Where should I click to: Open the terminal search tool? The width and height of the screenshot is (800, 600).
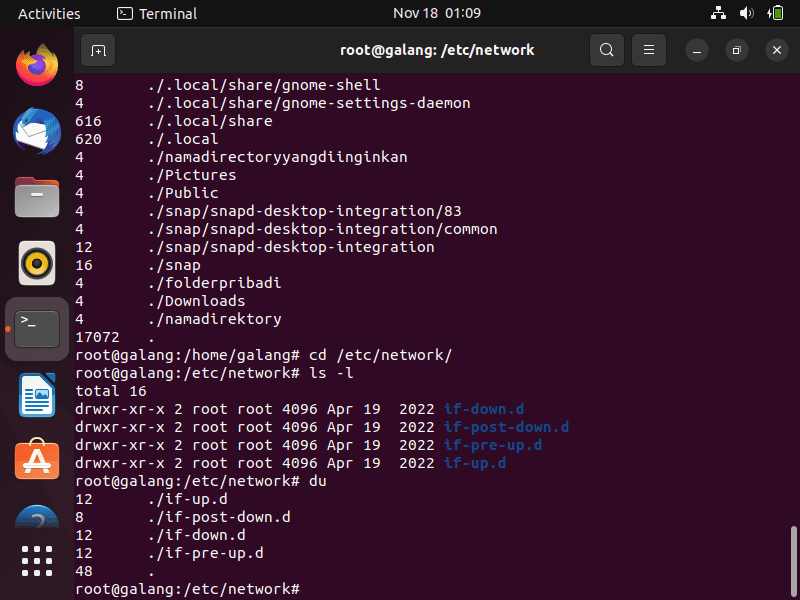[x=607, y=50]
